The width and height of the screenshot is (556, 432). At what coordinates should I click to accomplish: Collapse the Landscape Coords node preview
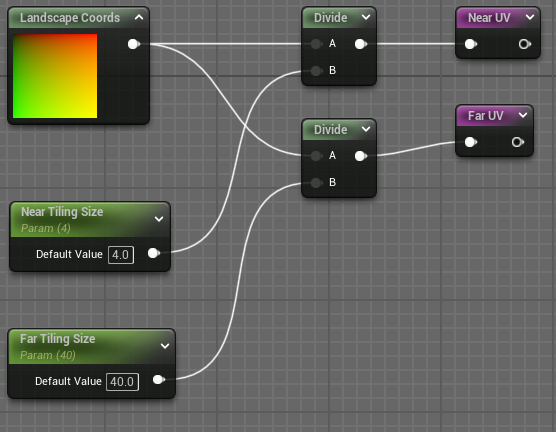(x=139, y=17)
